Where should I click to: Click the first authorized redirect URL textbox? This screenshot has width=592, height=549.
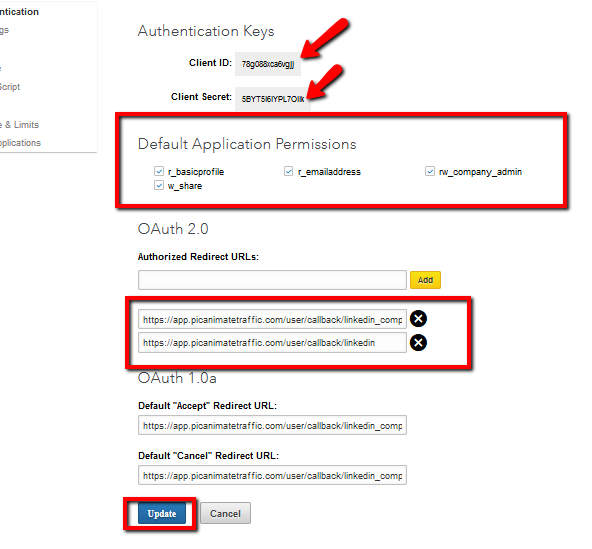point(272,319)
